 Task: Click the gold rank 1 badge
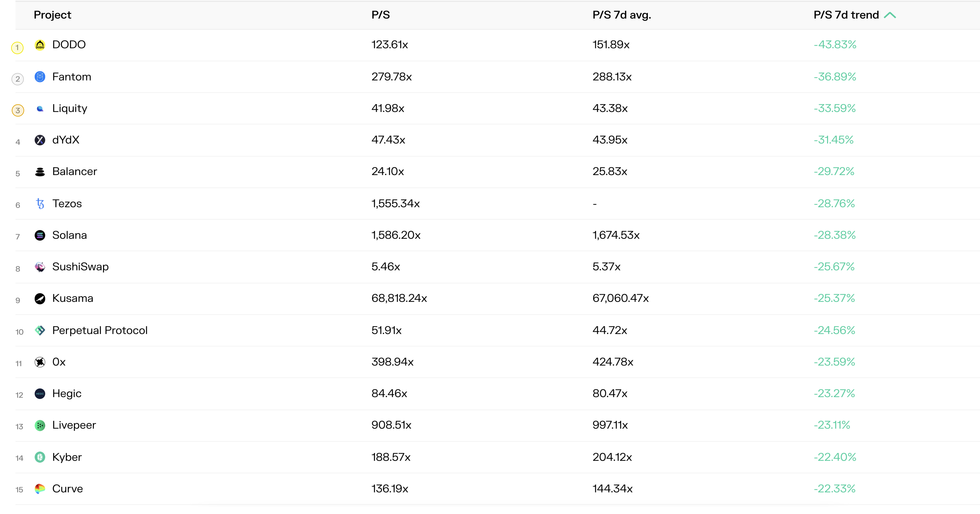(17, 47)
